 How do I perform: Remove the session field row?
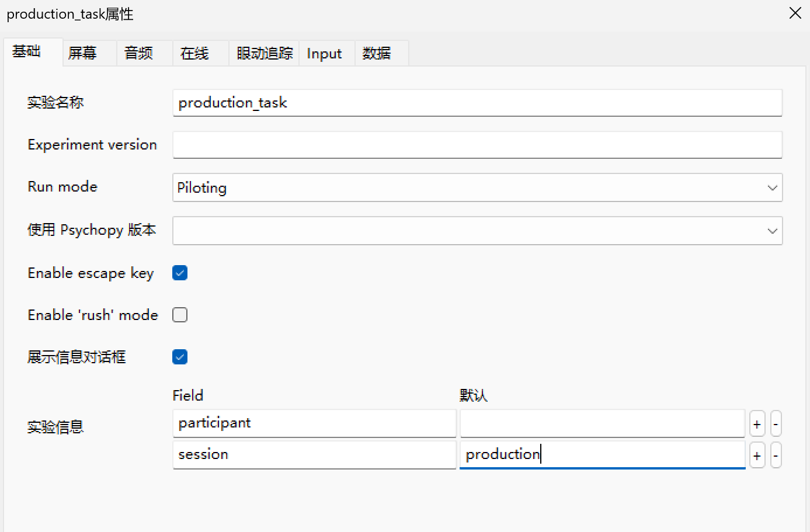coord(776,455)
